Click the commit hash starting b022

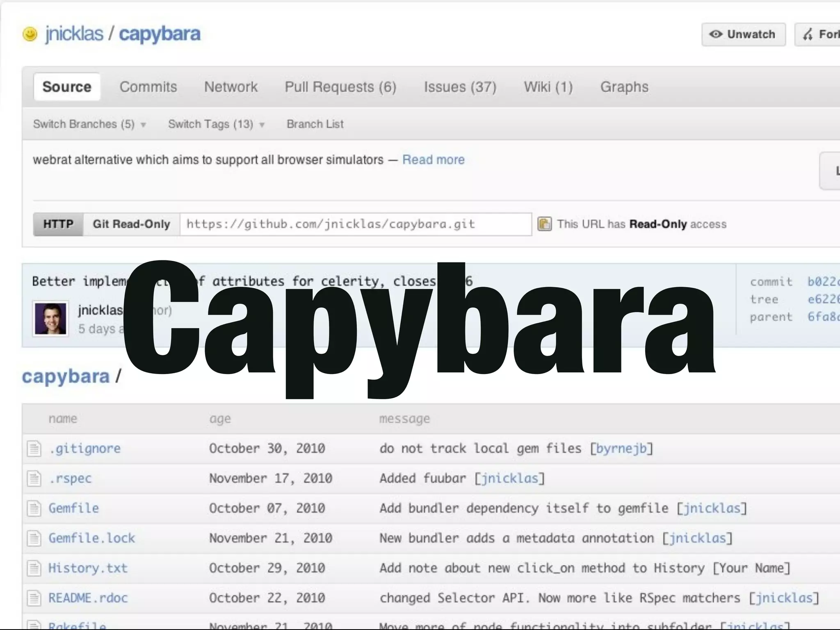click(824, 281)
